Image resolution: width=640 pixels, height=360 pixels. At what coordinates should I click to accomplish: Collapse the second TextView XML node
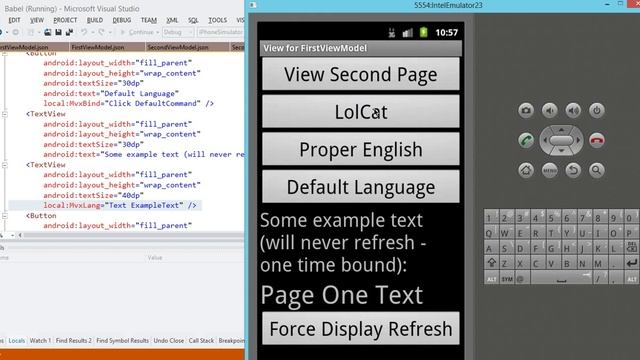point(5,165)
